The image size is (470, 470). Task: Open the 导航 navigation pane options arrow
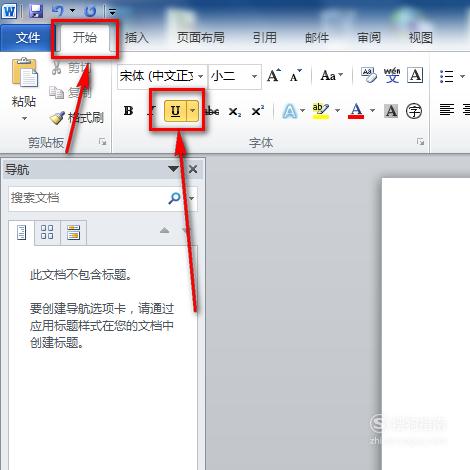pyautogui.click(x=173, y=169)
